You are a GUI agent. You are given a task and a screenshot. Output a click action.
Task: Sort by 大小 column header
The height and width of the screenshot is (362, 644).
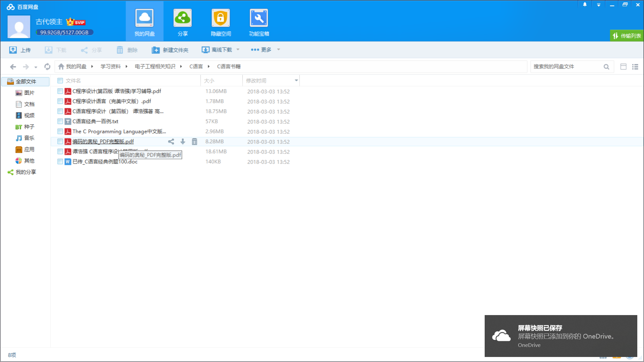pyautogui.click(x=209, y=80)
